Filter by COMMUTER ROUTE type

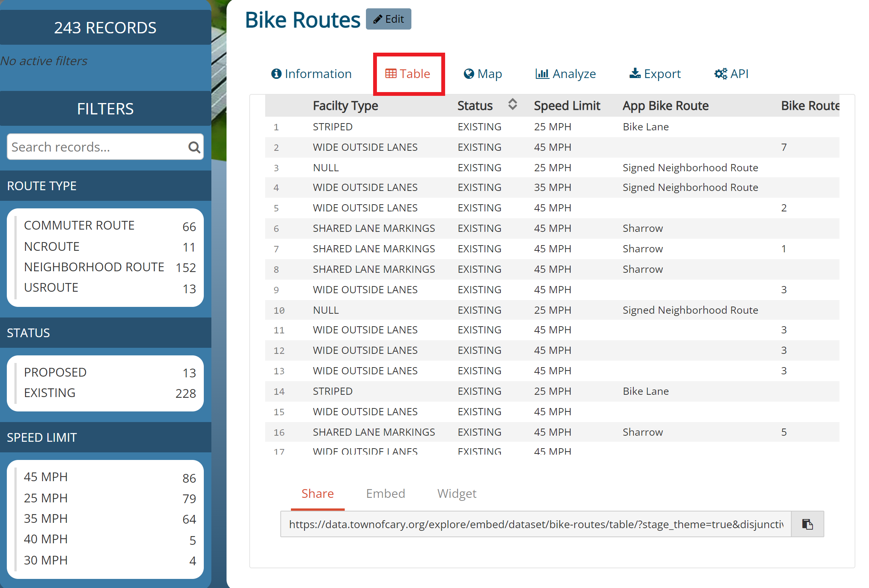point(79,225)
